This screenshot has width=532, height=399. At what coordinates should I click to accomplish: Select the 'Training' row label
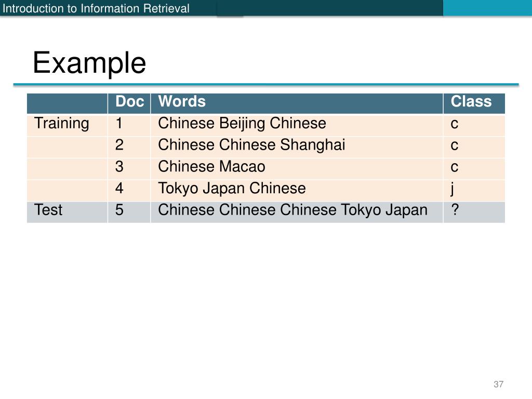62,124
